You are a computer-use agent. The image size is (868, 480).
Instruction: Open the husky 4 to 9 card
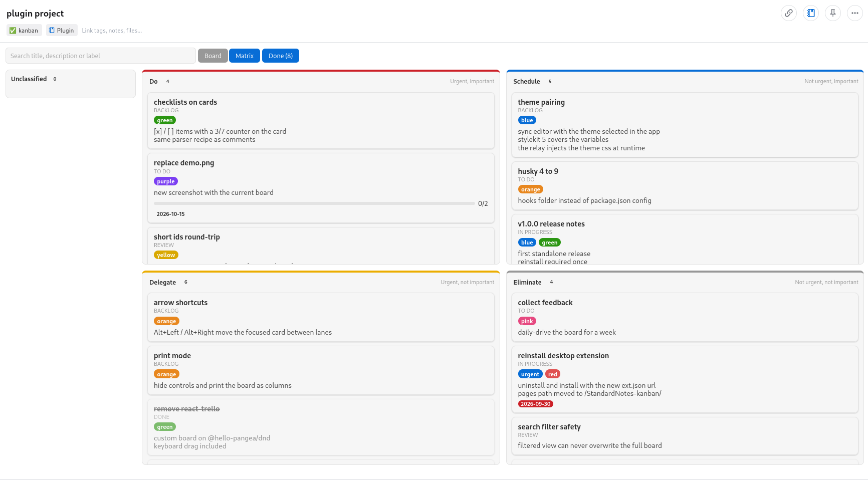coord(685,185)
